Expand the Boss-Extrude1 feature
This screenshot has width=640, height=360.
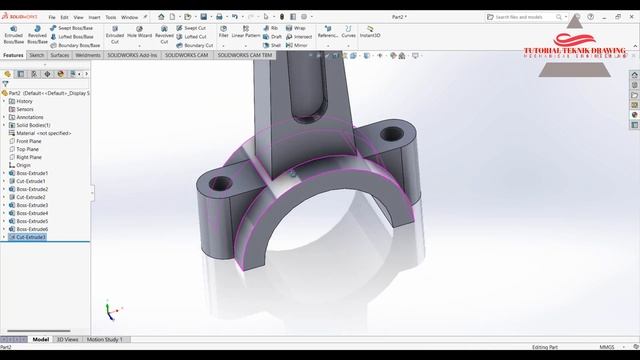(4, 173)
